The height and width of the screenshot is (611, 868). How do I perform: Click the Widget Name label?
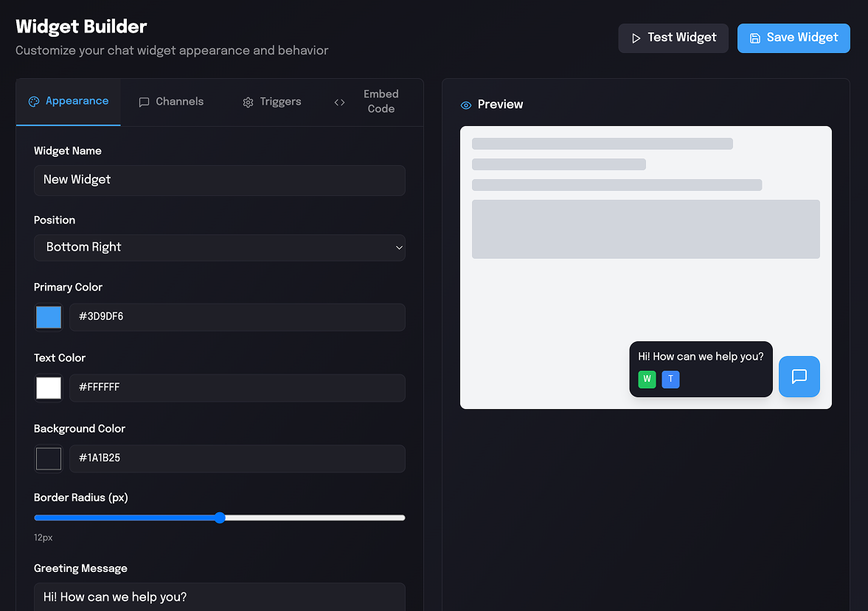click(x=68, y=151)
